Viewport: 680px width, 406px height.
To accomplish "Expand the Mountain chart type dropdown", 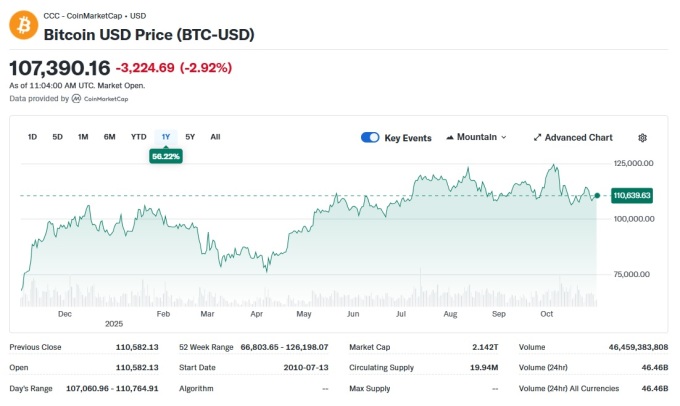I will (476, 137).
